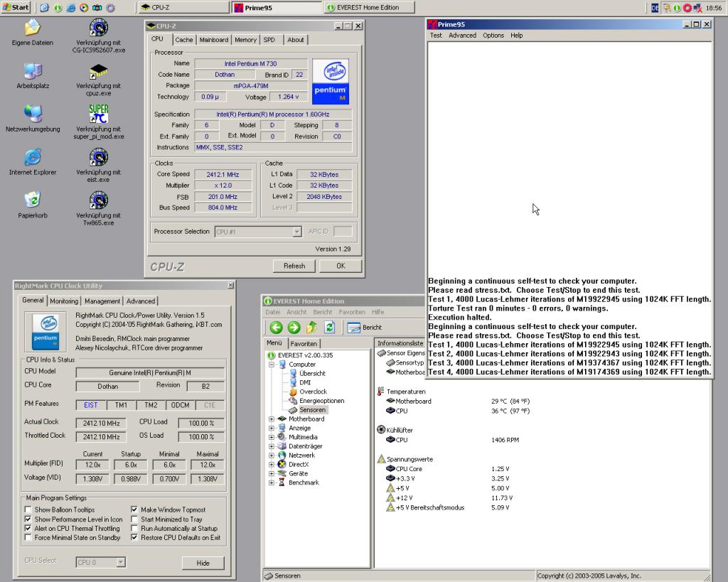Screen dimensions: 728x582
Task: Expand the Benchmark node in EVEREST
Action: (272, 483)
